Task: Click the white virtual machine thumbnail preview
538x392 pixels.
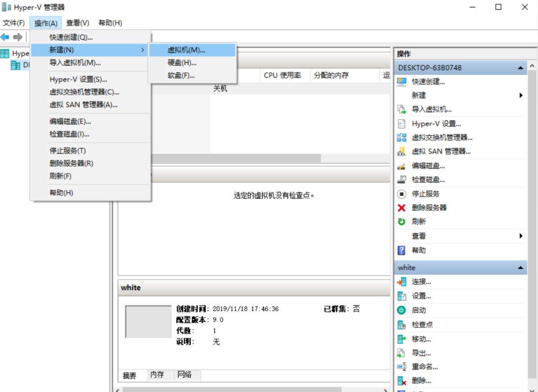Action: coord(148,321)
